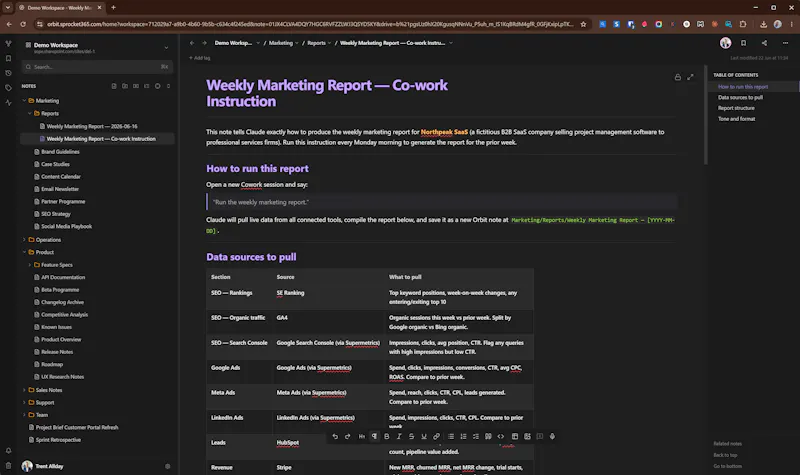800x475 pixels.
Task: Insert blockquote from toolbar
Action: click(488, 437)
